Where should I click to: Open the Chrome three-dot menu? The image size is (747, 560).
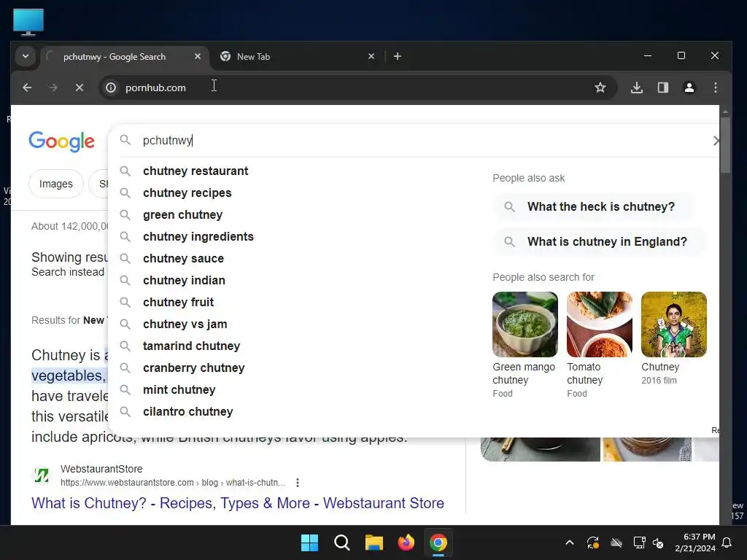pos(716,87)
